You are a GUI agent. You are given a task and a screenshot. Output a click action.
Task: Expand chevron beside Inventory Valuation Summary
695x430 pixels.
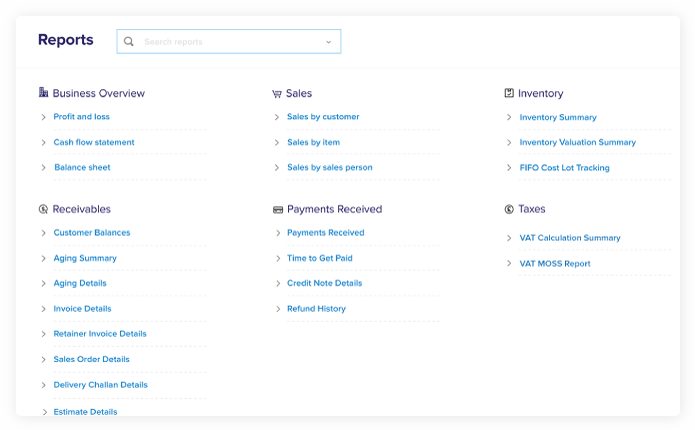pos(509,142)
